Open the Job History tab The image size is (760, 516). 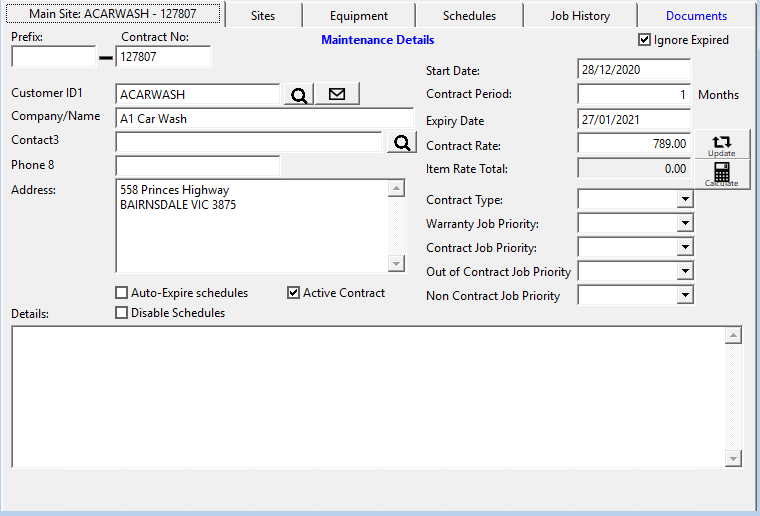(x=580, y=16)
